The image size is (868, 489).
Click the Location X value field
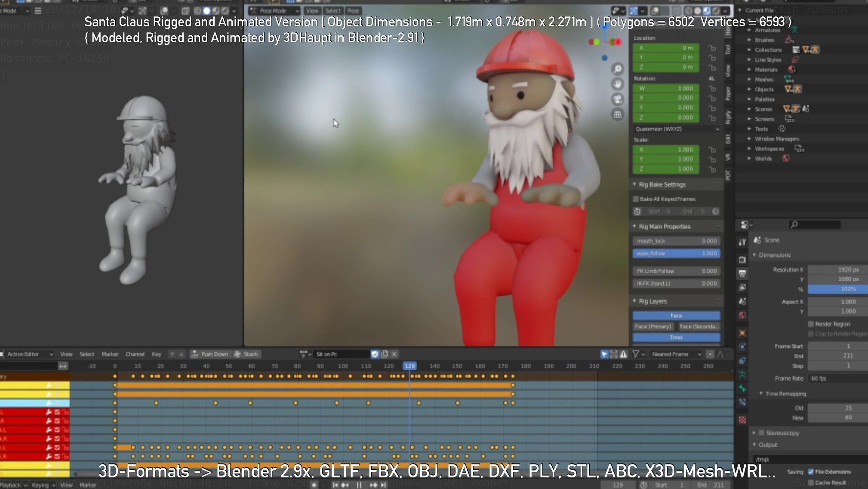coord(666,48)
